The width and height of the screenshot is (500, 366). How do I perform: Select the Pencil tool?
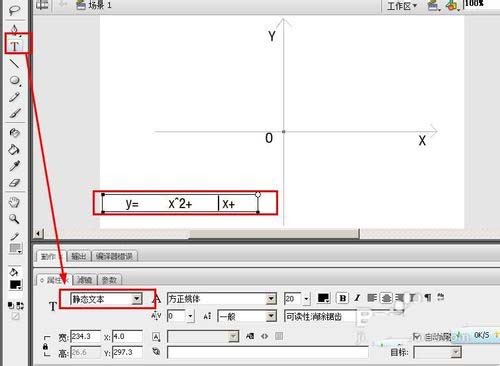(x=14, y=97)
